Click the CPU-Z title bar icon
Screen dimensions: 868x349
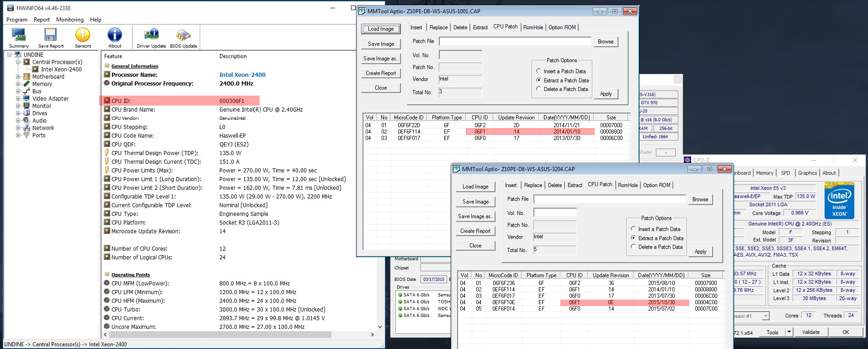coord(688,160)
